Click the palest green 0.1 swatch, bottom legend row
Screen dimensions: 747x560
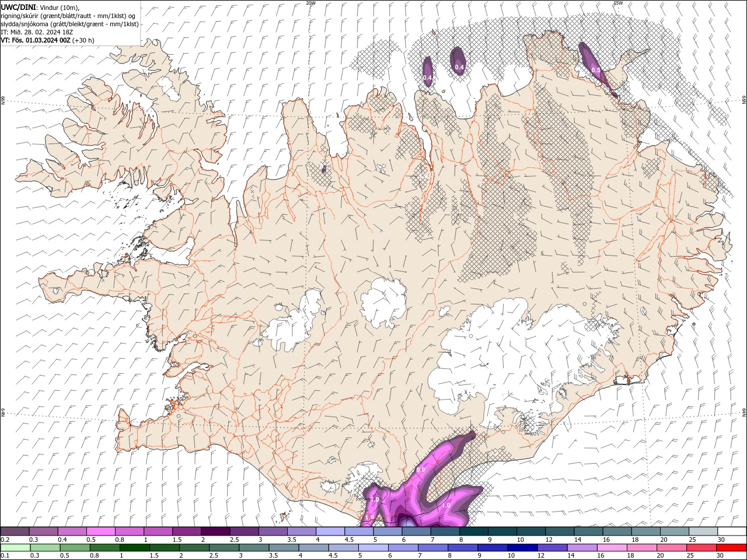(x=15, y=548)
